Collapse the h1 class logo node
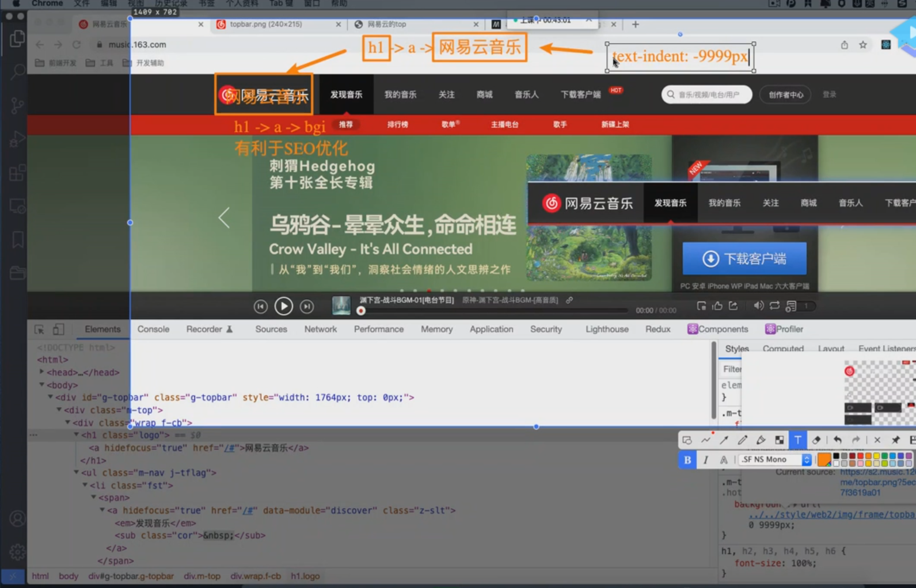This screenshot has width=916, height=588. [76, 435]
